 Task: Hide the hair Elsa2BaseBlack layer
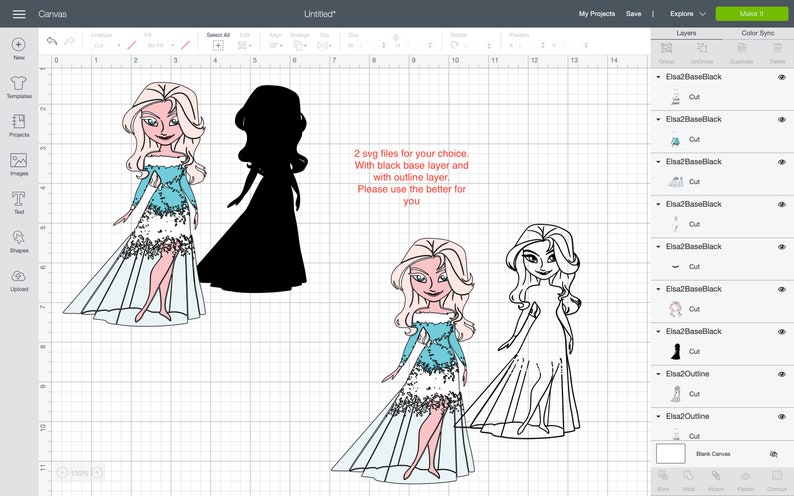tap(782, 290)
